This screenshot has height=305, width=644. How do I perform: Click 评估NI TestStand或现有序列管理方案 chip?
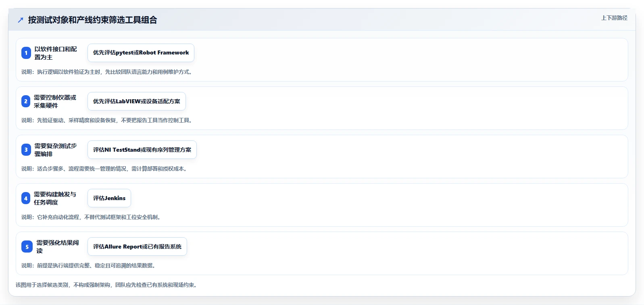(x=142, y=150)
